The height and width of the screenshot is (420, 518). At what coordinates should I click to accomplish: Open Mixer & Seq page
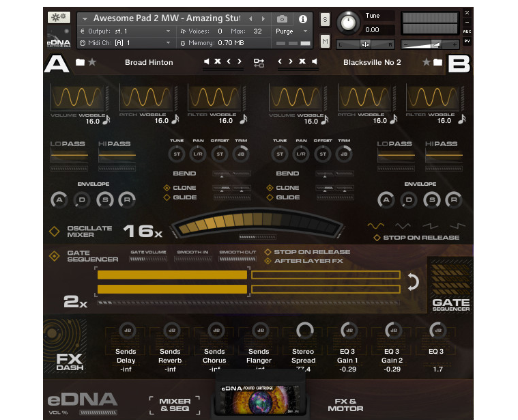coord(175,405)
